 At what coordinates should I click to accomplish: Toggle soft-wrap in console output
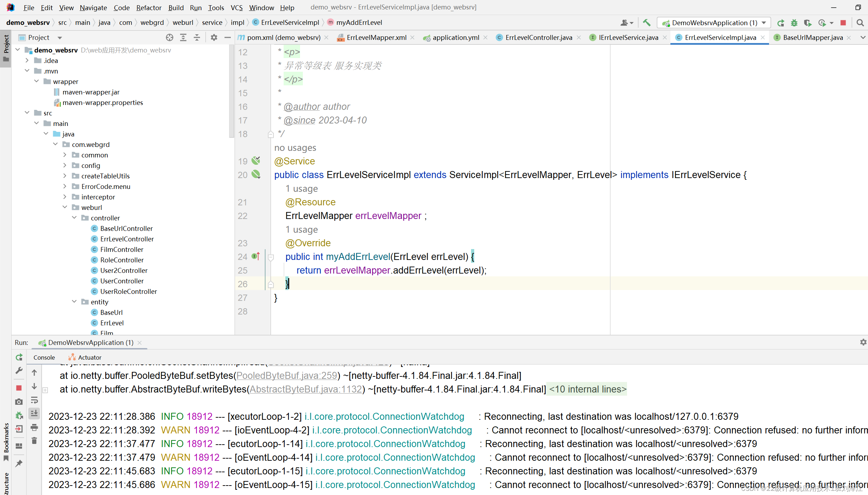[34, 400]
